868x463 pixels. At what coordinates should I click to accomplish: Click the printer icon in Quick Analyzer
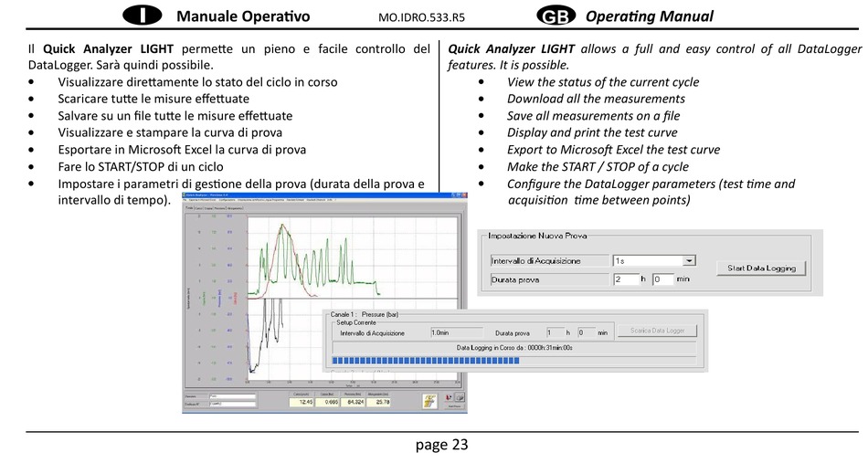(460, 397)
